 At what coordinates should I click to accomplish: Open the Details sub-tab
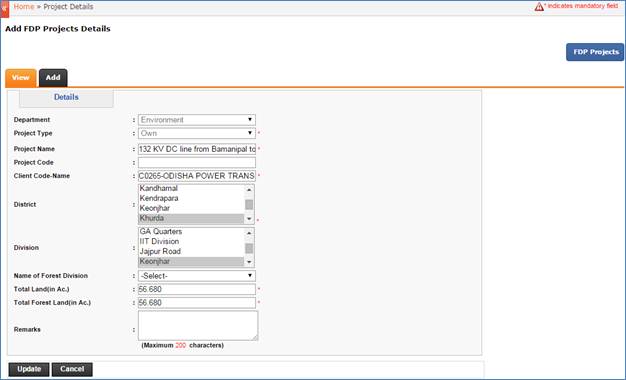click(66, 97)
